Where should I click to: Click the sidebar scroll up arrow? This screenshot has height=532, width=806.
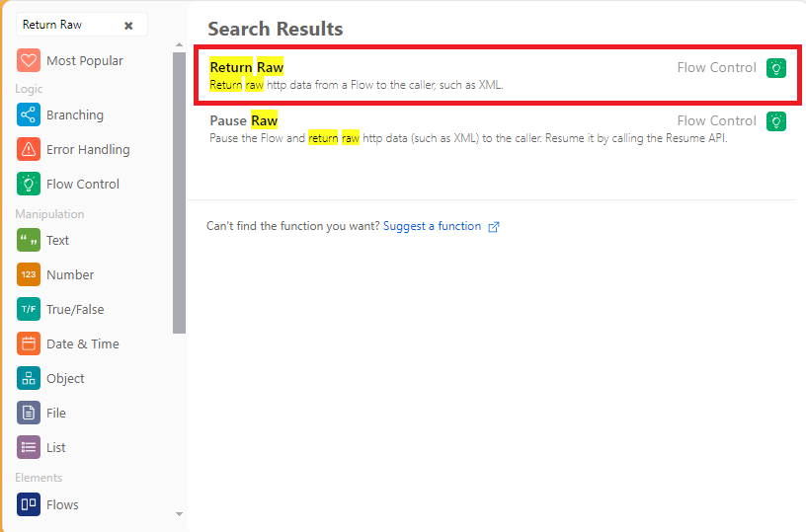(179, 44)
